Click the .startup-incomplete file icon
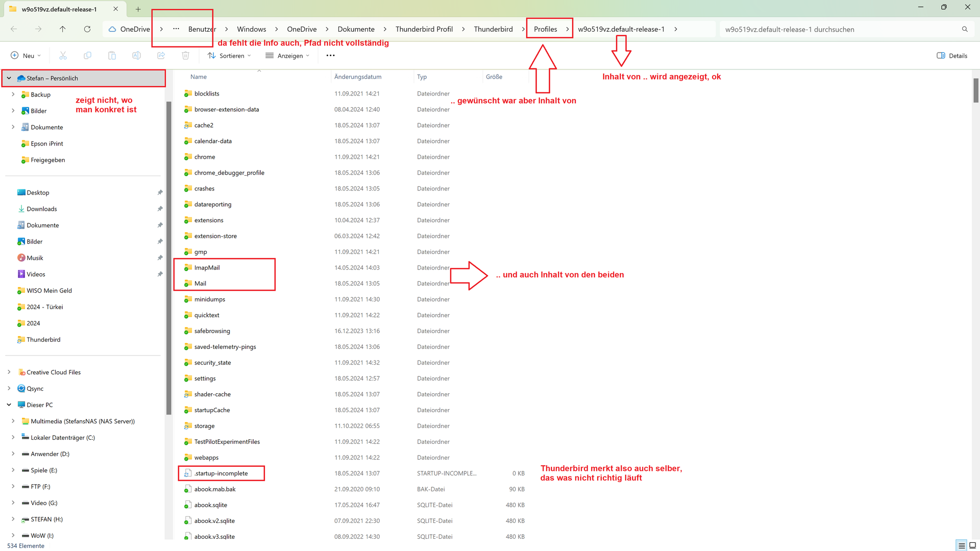The width and height of the screenshot is (980, 551). pos(188,473)
